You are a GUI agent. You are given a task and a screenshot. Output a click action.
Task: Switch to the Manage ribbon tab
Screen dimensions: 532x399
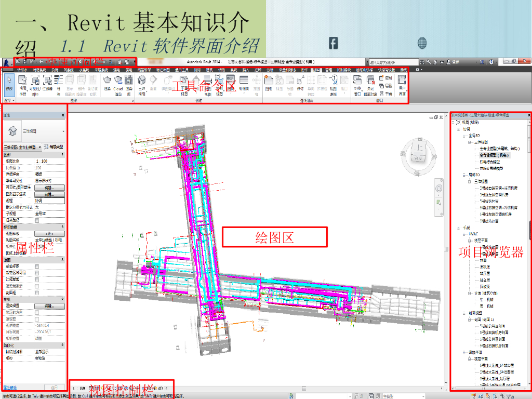[x=328, y=70]
